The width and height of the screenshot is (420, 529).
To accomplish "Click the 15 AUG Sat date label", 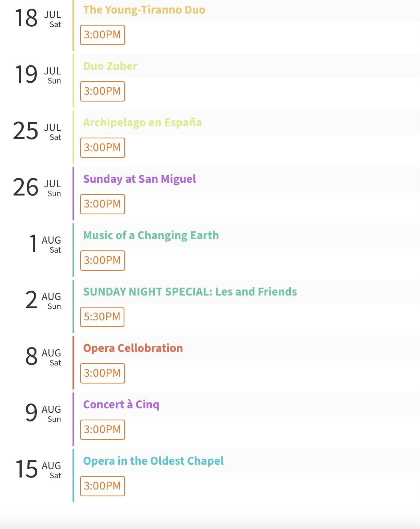I will (38, 470).
